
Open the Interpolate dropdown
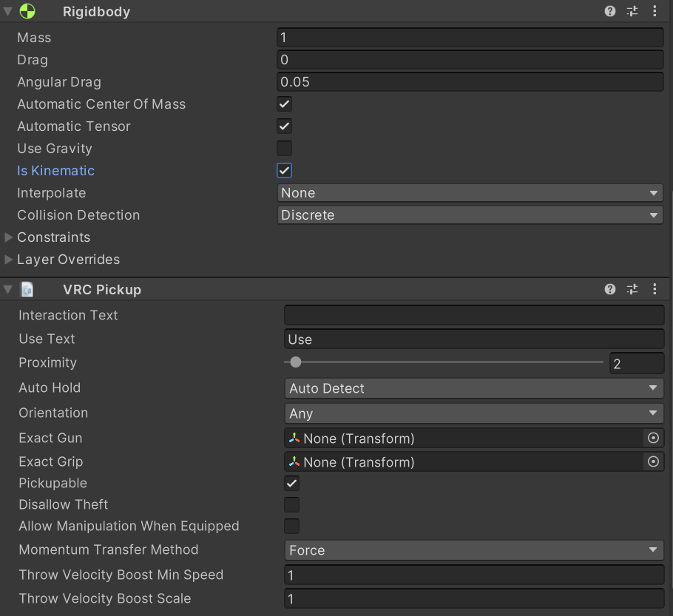[470, 193]
